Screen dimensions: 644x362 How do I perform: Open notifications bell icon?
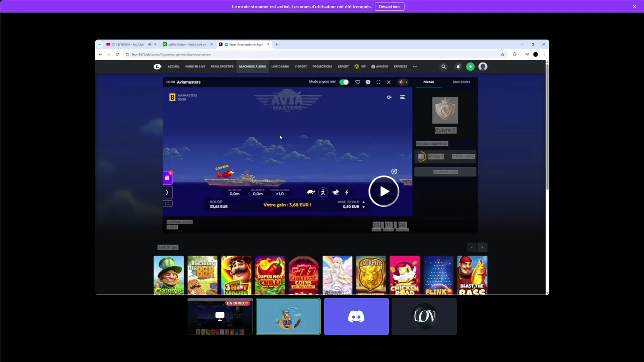[x=458, y=66]
